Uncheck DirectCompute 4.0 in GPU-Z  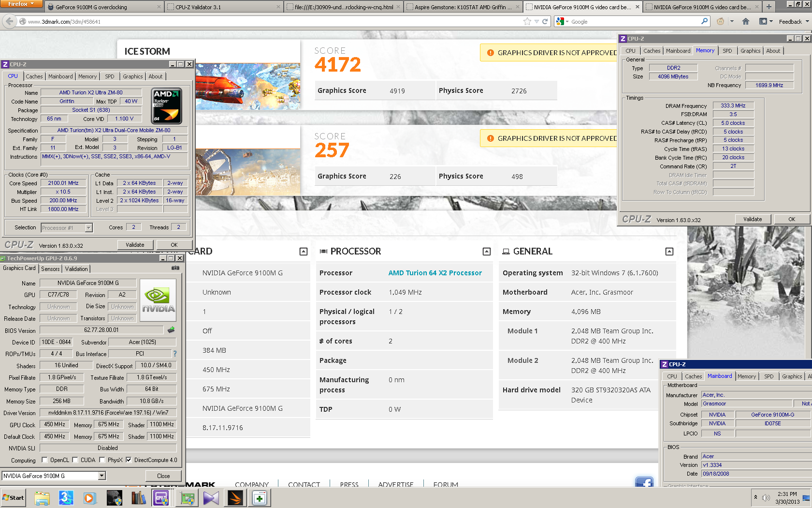(129, 460)
